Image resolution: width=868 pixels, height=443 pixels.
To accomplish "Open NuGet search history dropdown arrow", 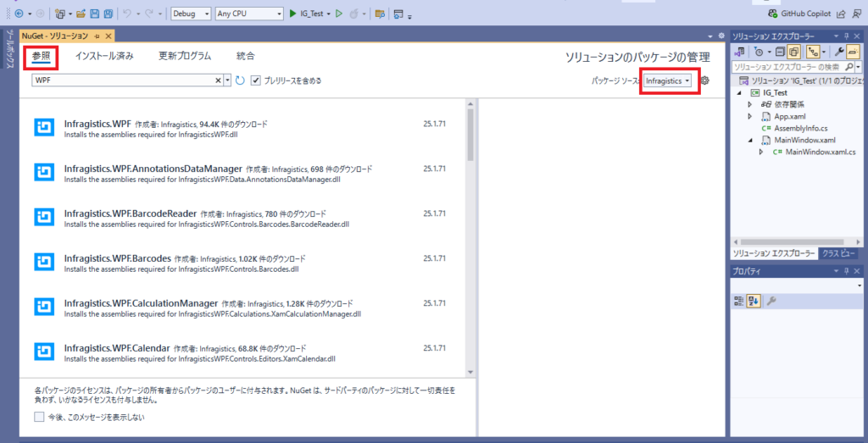I will [227, 80].
